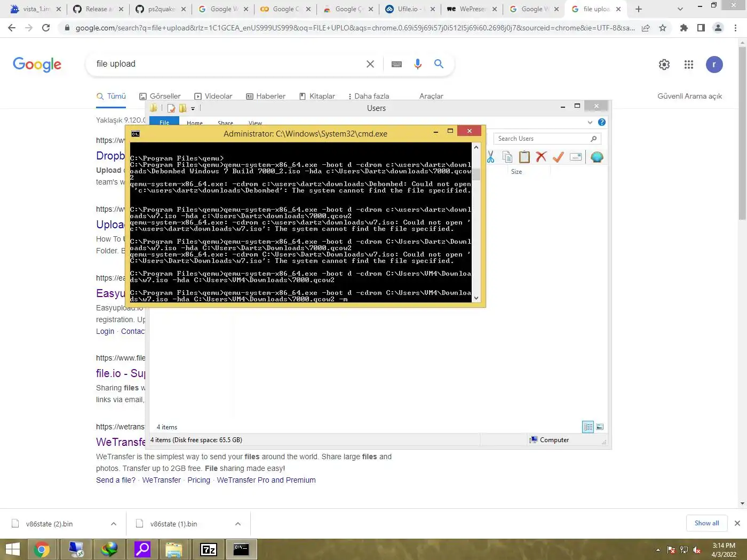This screenshot has height=560, width=747.
Task: Open the on-screen keyboard icon in search box
Action: point(396,64)
